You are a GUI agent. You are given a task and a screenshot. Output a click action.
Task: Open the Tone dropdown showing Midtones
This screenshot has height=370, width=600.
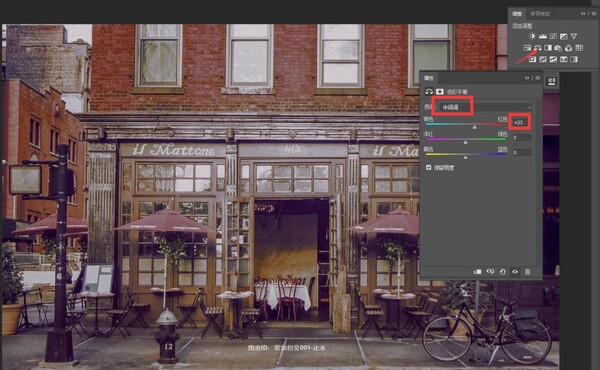(x=485, y=108)
